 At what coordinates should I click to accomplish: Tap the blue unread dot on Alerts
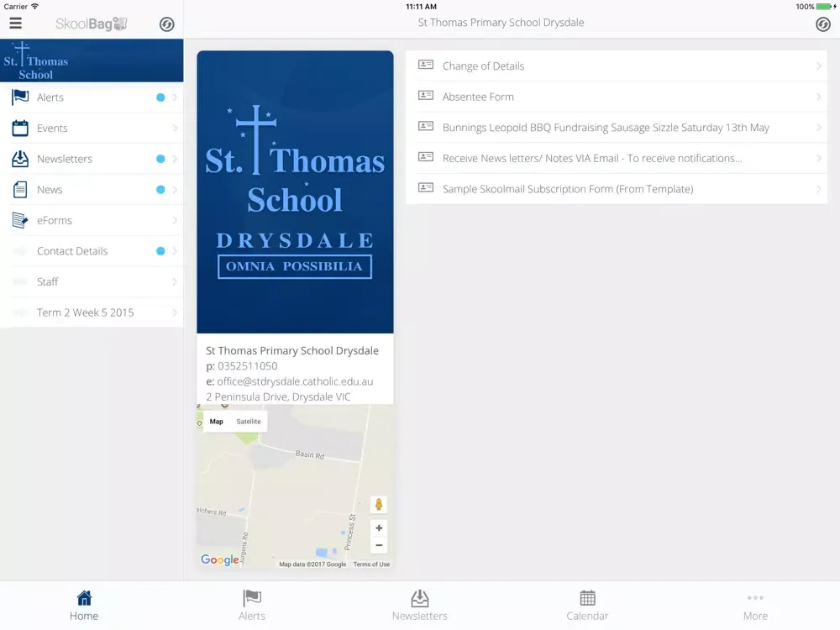click(x=160, y=97)
